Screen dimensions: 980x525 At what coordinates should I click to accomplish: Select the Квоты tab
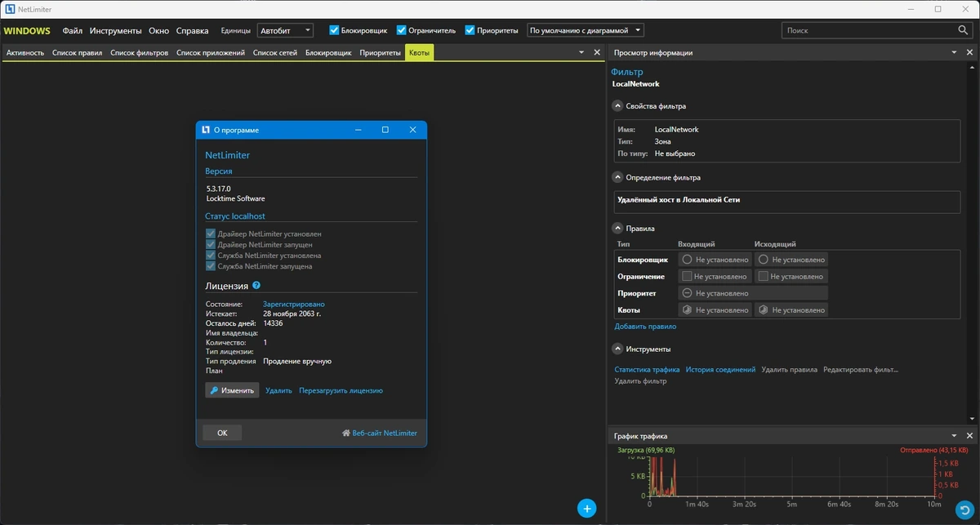(x=419, y=52)
